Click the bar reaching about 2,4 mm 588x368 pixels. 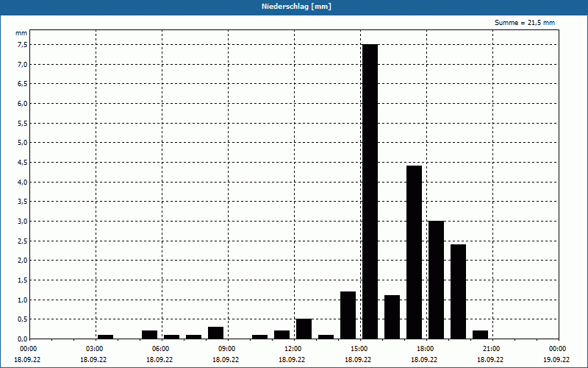click(458, 291)
